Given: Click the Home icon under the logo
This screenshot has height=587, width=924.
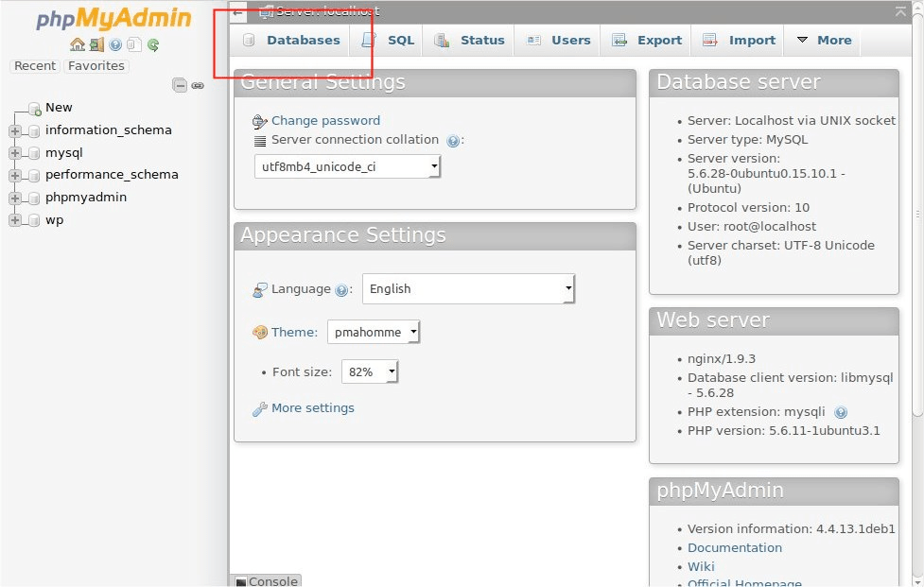Looking at the screenshot, I should click(78, 44).
